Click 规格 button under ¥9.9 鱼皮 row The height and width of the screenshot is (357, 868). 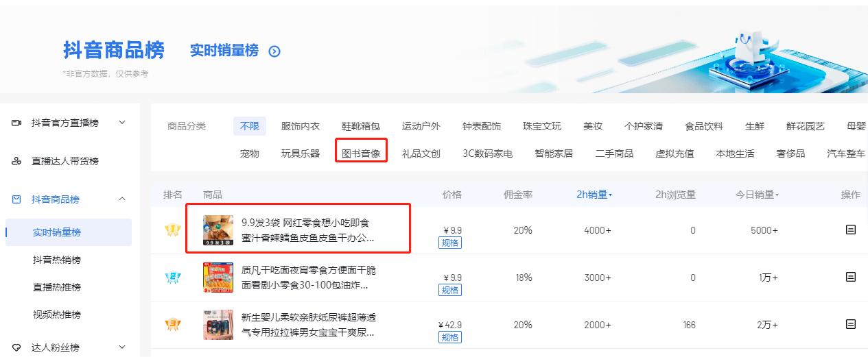(450, 243)
